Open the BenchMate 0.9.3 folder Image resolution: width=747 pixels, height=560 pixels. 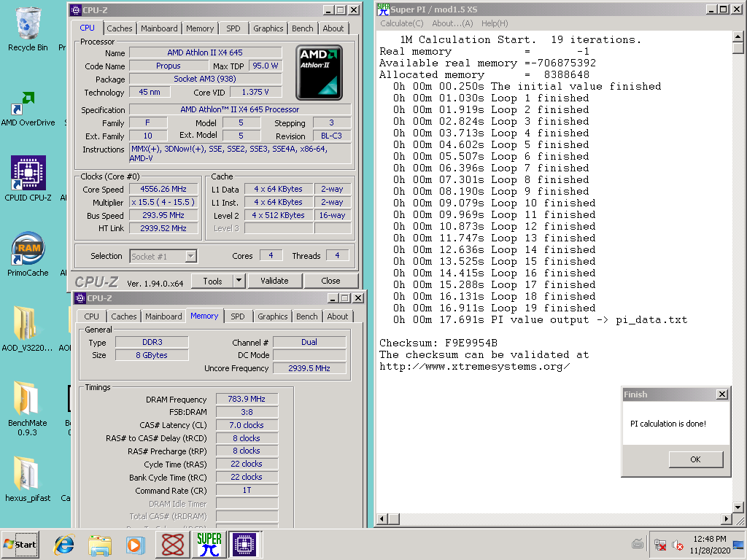pos(27,408)
